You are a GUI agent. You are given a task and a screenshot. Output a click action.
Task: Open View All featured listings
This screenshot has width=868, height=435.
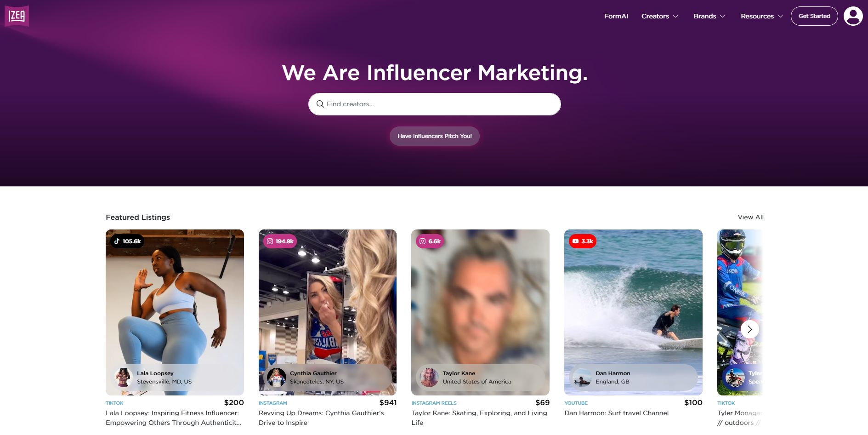point(750,217)
